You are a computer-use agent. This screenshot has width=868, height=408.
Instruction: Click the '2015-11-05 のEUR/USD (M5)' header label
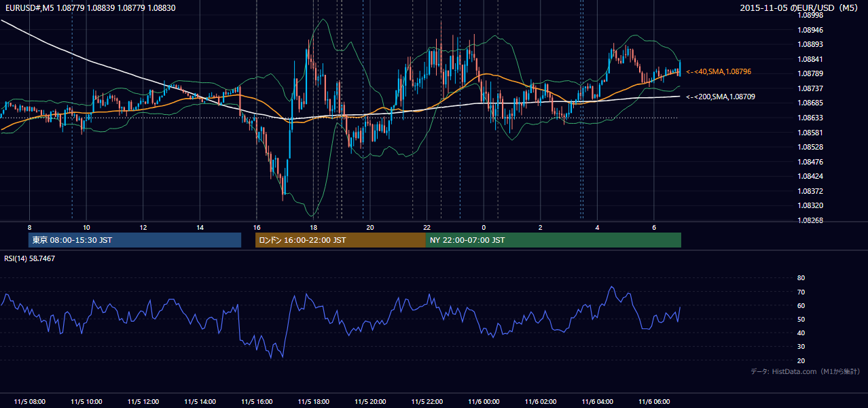[800, 7]
